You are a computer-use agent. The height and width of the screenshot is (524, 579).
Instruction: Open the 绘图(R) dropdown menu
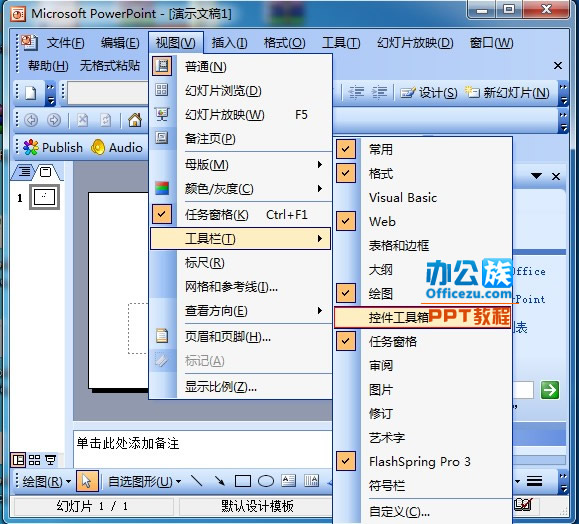[47, 481]
